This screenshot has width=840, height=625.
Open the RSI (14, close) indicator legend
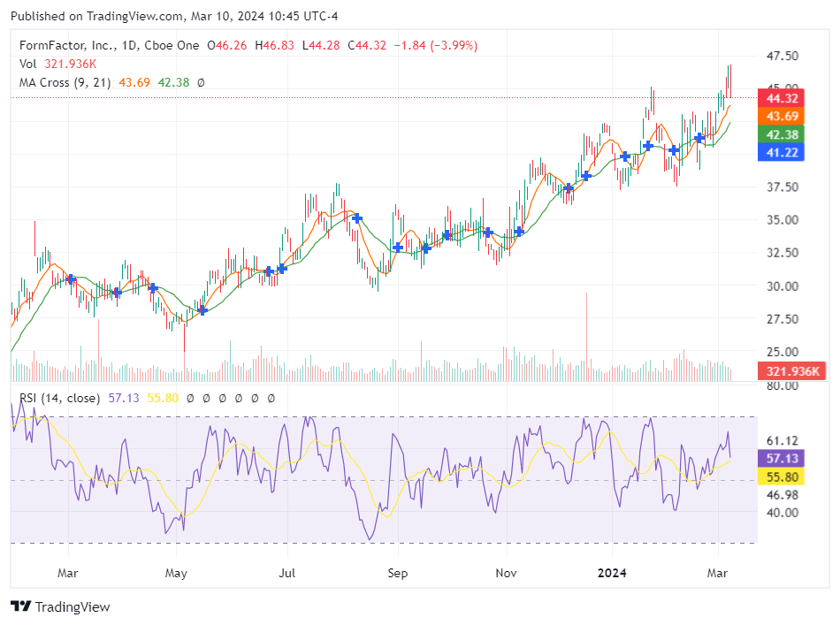[x=59, y=398]
